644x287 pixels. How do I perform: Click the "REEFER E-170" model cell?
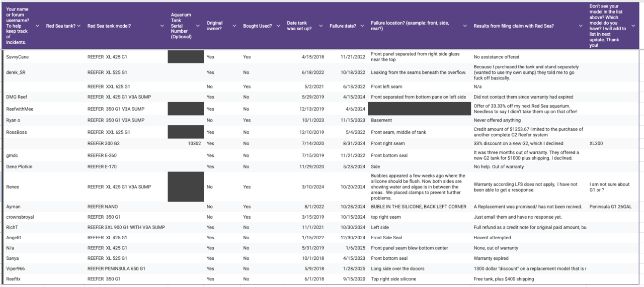(126, 166)
